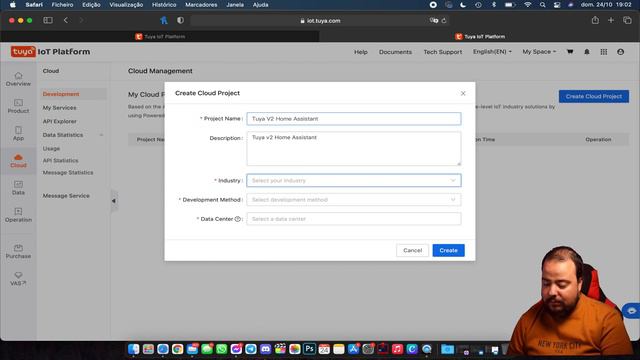
Task: Open the VAS section in the sidebar
Action: point(18,279)
